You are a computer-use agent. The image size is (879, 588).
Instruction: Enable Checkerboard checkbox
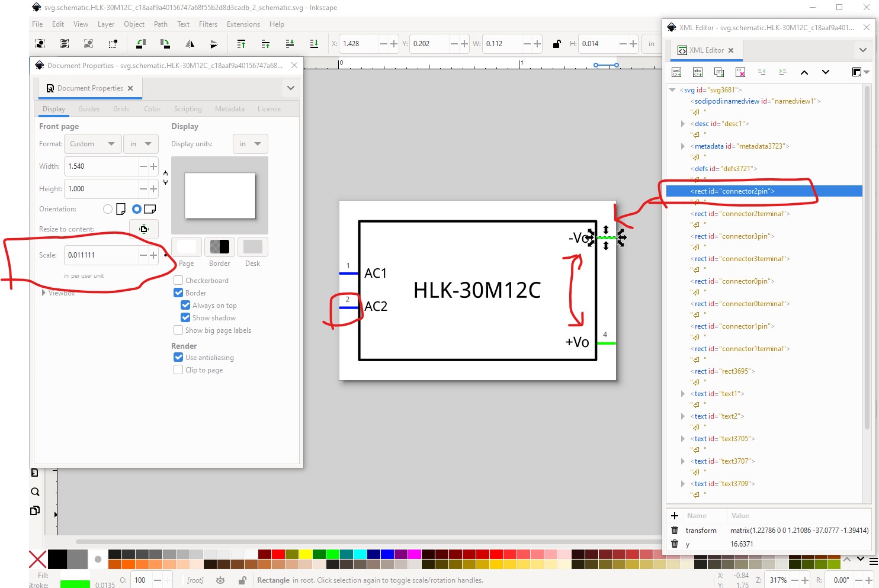click(x=178, y=281)
